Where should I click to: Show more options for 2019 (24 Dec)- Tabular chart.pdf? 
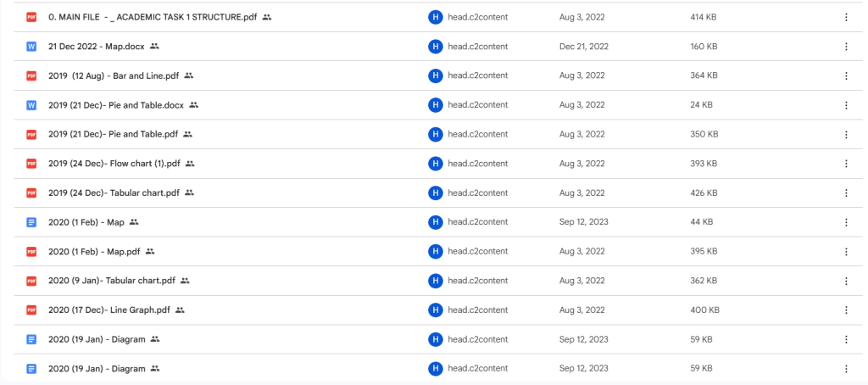845,192
